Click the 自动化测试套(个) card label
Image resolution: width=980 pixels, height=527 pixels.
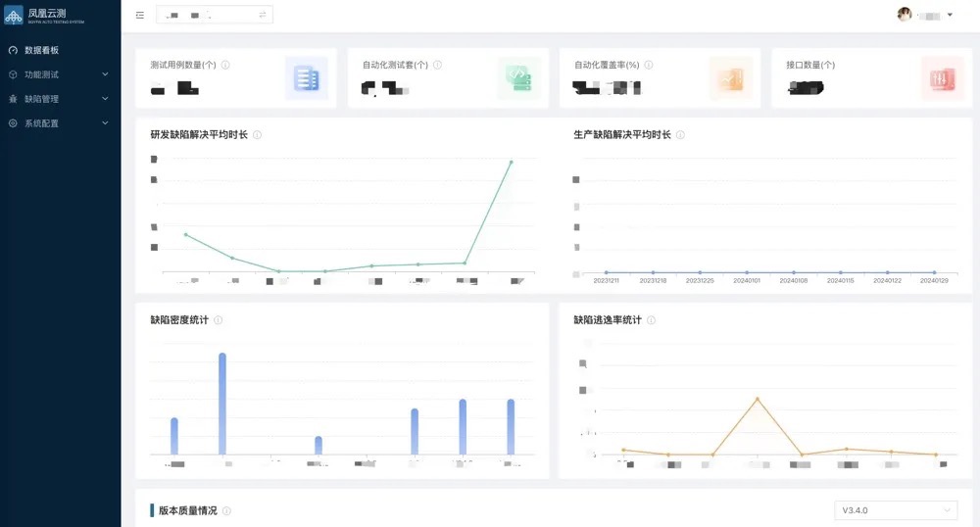click(x=395, y=65)
